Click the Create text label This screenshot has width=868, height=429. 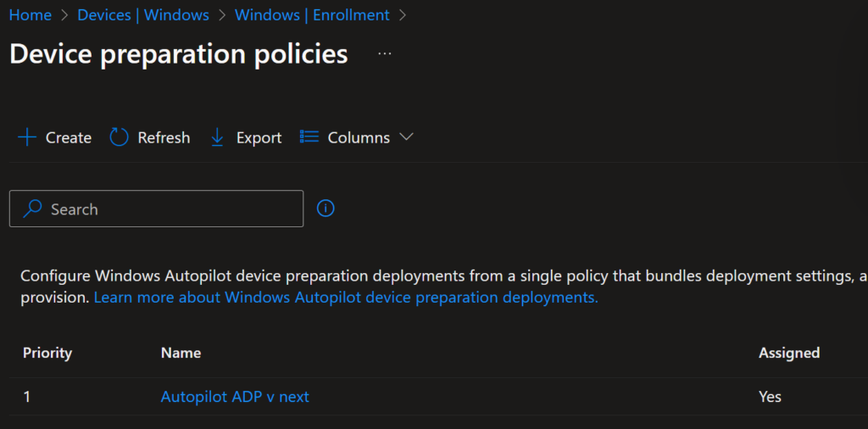pyautogui.click(x=69, y=137)
